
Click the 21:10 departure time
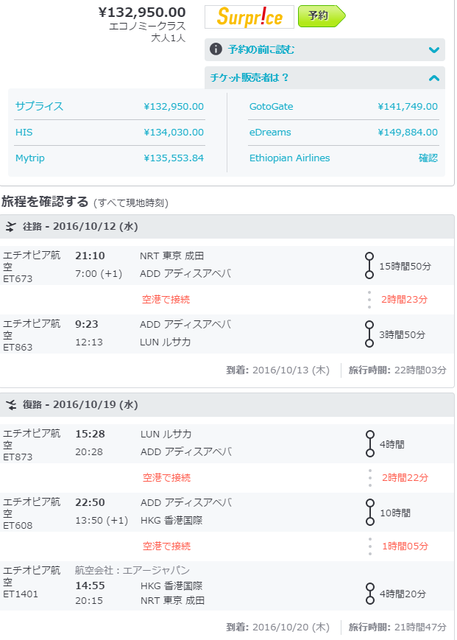90,256
